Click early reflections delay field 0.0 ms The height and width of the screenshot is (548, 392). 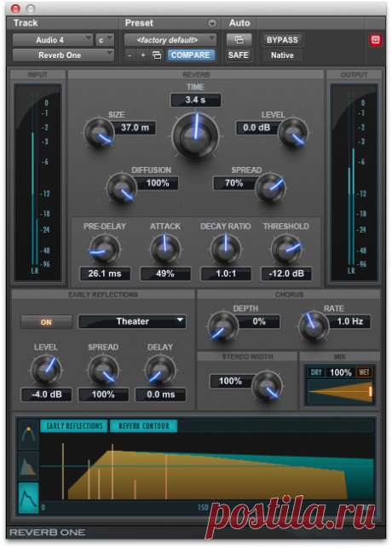click(x=161, y=395)
